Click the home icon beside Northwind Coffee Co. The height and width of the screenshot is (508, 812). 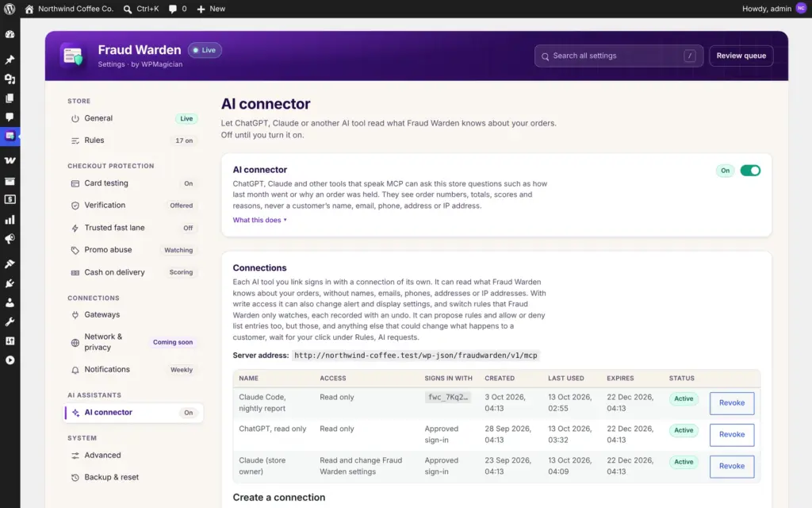click(29, 9)
